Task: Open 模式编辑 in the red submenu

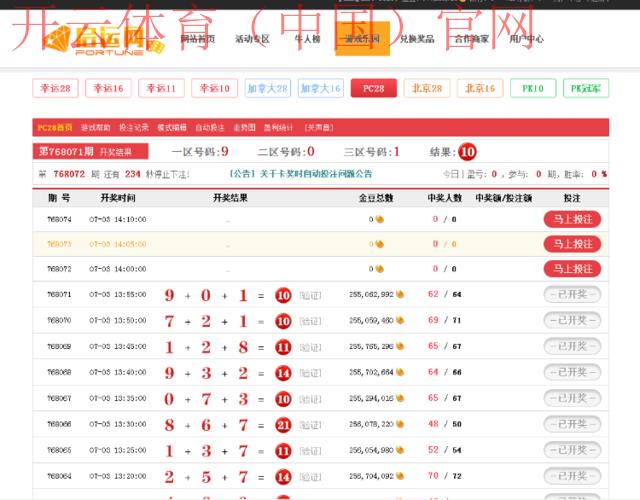Action: coord(172,127)
